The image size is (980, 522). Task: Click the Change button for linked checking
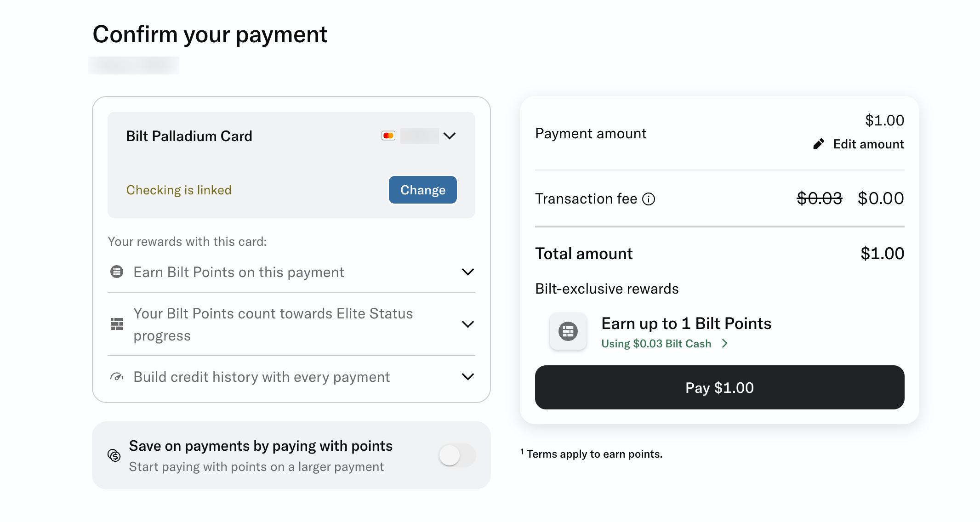click(x=422, y=189)
